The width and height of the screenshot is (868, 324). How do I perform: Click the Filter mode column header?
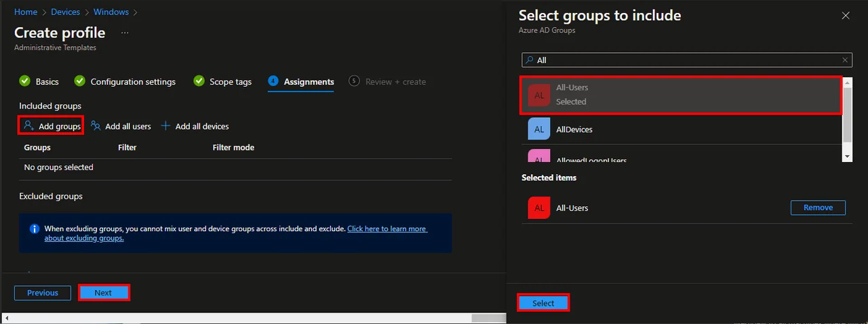click(233, 147)
